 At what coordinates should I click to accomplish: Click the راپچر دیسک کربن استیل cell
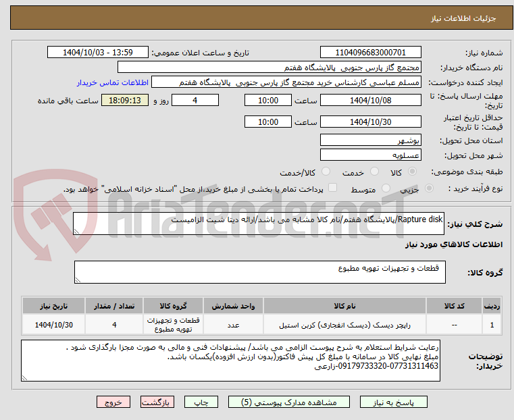[x=344, y=325]
